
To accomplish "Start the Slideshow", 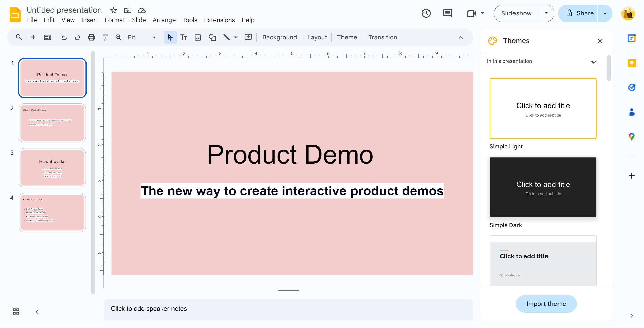I will point(516,13).
